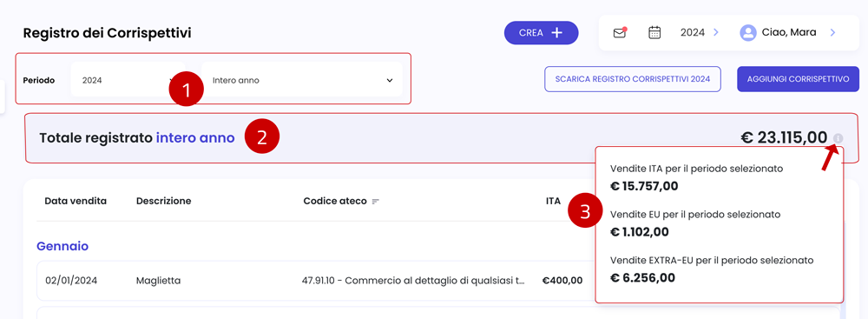The height and width of the screenshot is (319, 868).
Task: Open the mail notifications envelope icon
Action: [x=620, y=33]
